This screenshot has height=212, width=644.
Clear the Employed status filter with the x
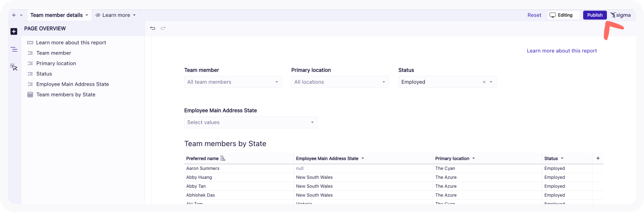pyautogui.click(x=484, y=82)
